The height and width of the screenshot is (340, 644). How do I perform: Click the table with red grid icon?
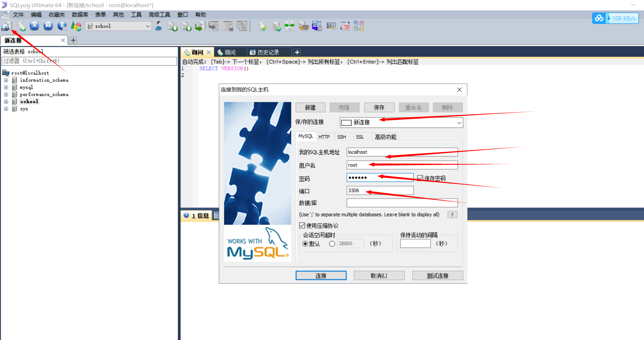345,26
